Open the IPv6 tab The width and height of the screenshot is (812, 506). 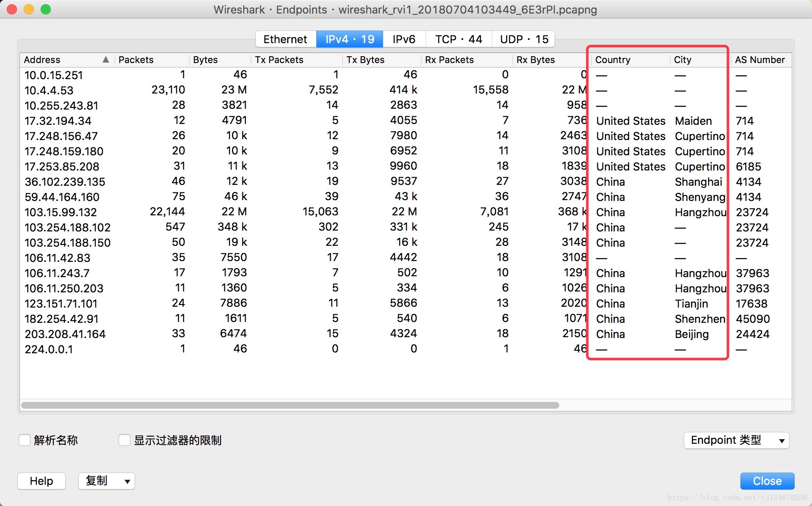click(x=404, y=39)
